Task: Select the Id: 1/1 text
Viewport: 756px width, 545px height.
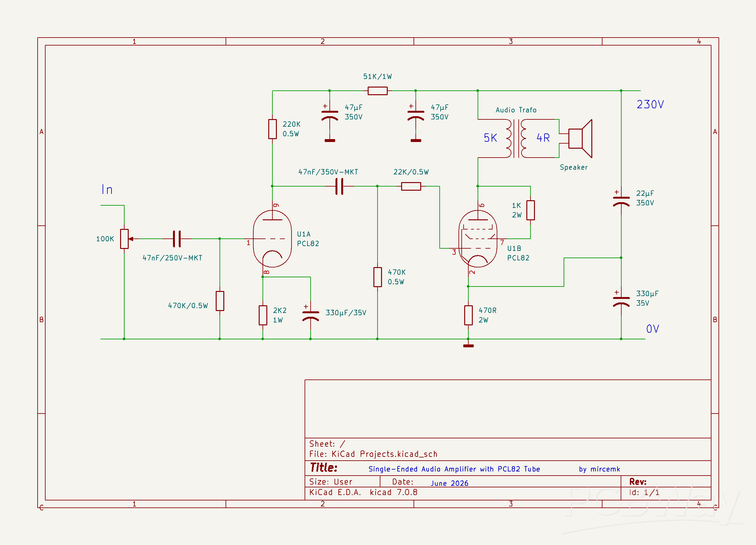Action: tap(644, 492)
